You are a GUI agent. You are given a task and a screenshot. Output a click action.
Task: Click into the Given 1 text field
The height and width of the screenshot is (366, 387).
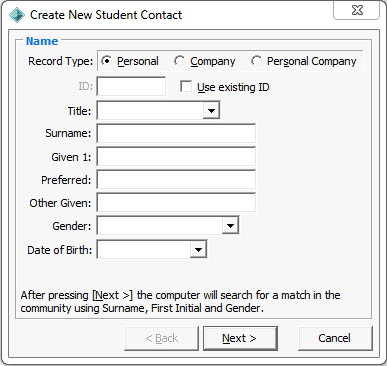(x=176, y=157)
